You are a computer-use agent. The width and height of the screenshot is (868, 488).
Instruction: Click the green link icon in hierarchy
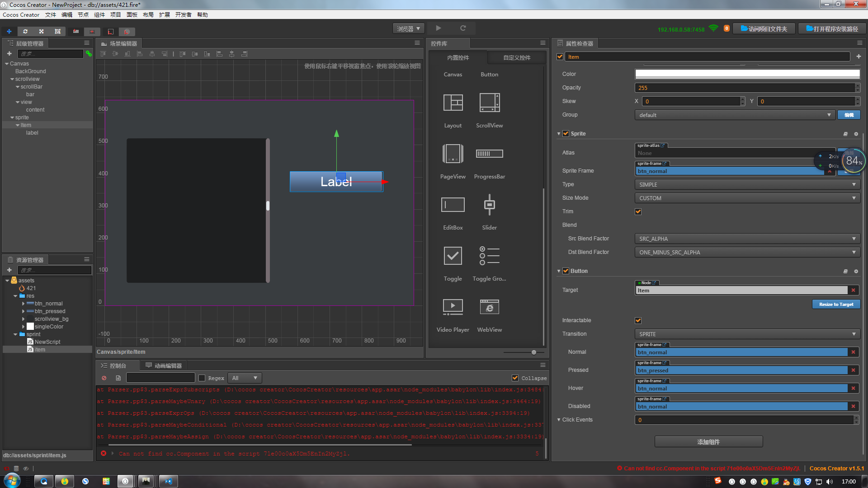click(x=89, y=54)
